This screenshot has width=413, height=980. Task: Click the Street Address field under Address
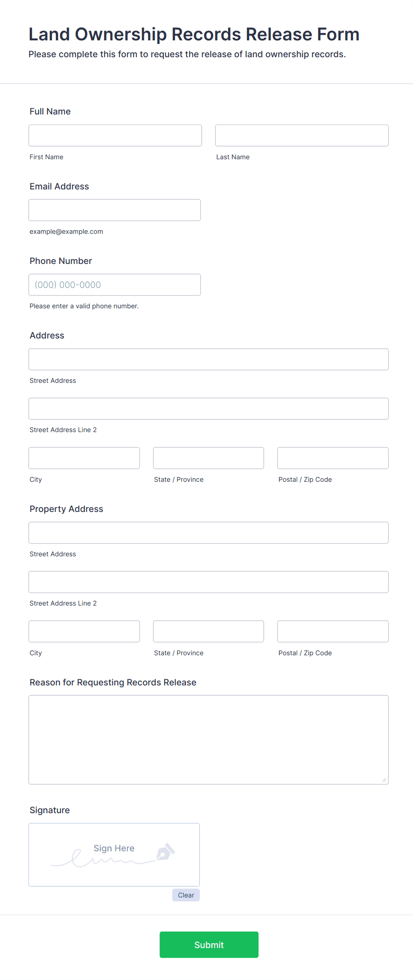tap(208, 359)
